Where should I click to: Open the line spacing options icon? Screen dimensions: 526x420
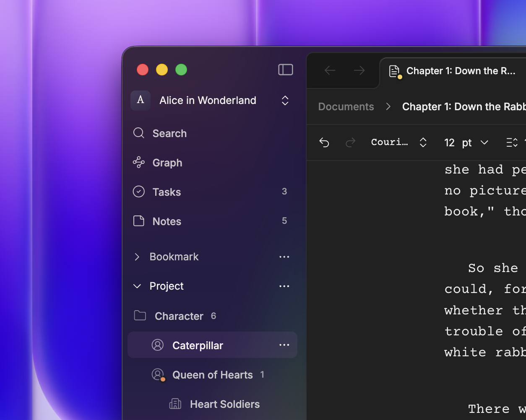pyautogui.click(x=512, y=143)
